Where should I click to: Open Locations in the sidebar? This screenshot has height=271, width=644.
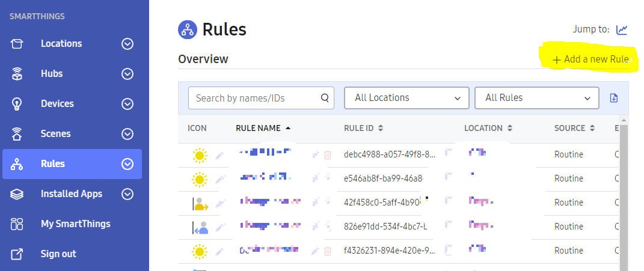pos(61,43)
